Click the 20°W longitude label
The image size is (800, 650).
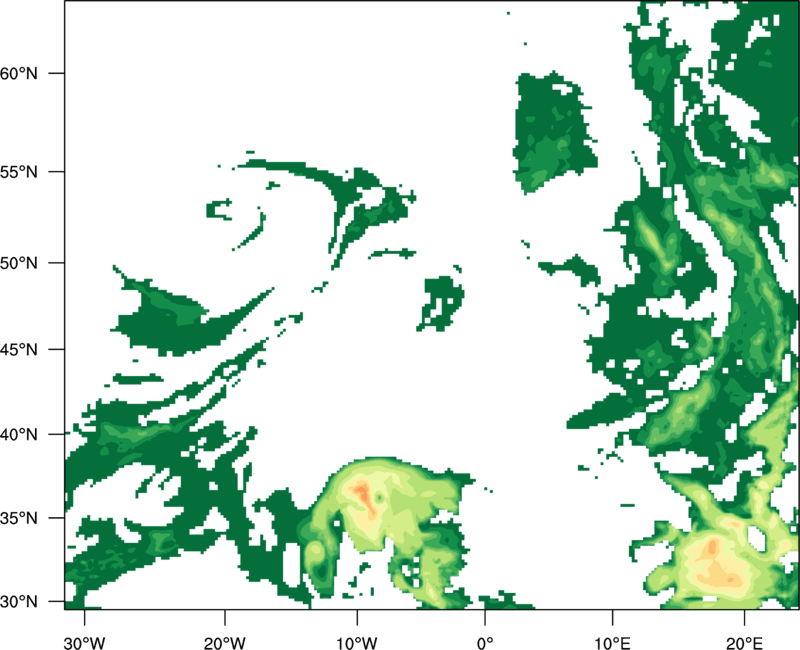[225, 643]
